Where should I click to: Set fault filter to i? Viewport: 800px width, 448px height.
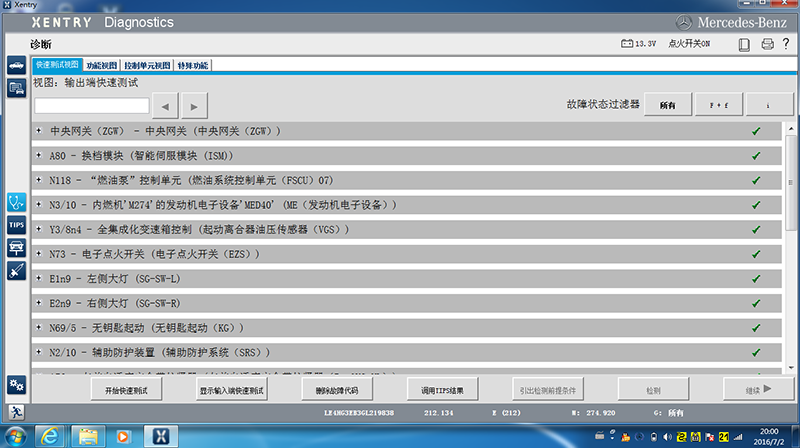[769, 105]
